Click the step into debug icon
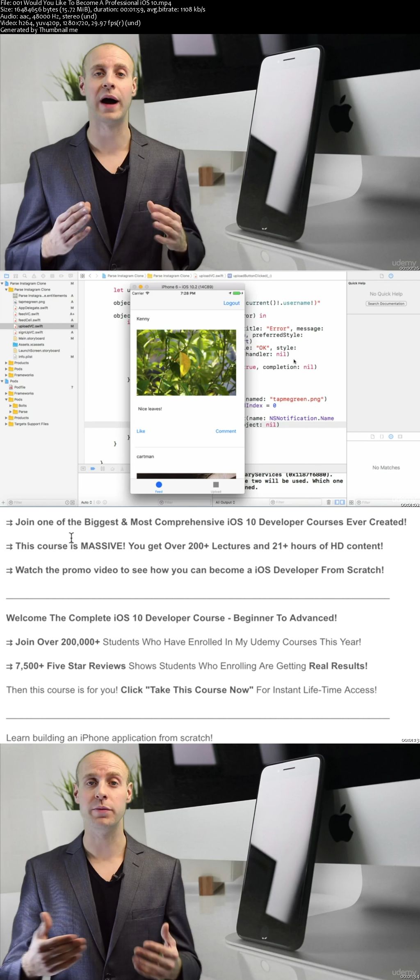Viewport: 420px width, 980px height. (x=122, y=468)
